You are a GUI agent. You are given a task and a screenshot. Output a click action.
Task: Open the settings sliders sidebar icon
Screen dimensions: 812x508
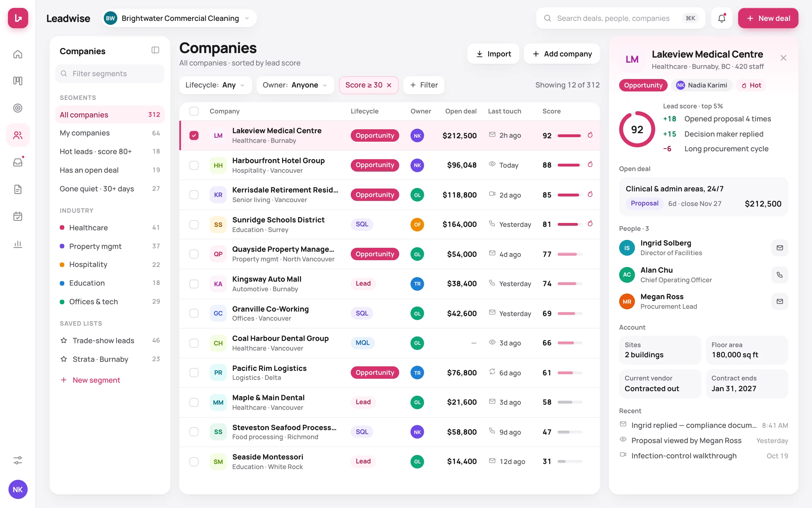pos(18,460)
